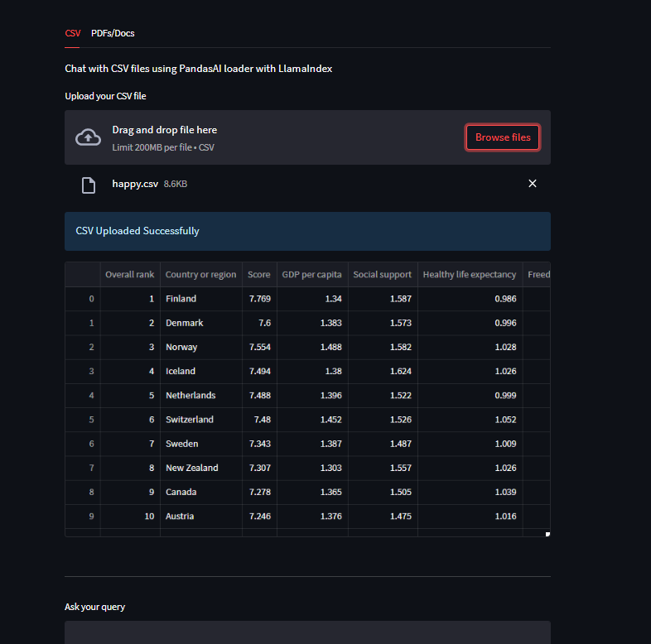
Task: Select the CSV tab
Action: tap(73, 33)
